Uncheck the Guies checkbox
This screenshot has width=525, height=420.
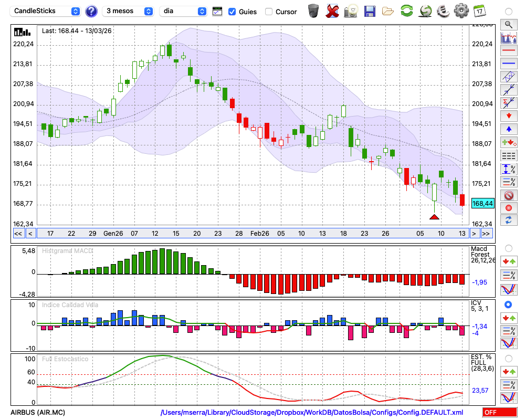[232, 11]
